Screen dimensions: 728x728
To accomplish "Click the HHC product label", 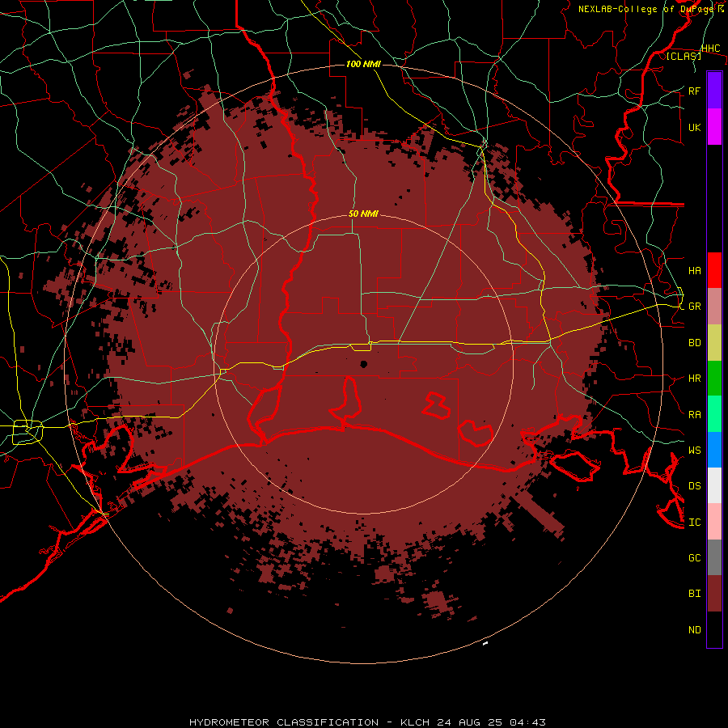I will [x=710, y=49].
